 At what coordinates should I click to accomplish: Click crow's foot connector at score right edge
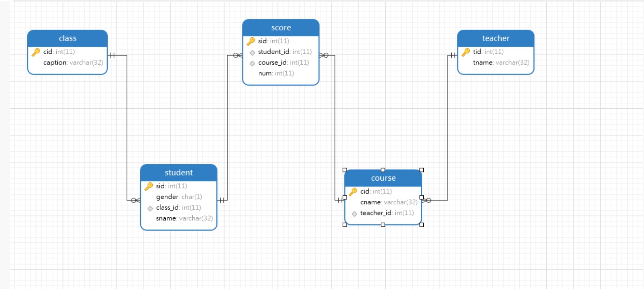(324, 55)
